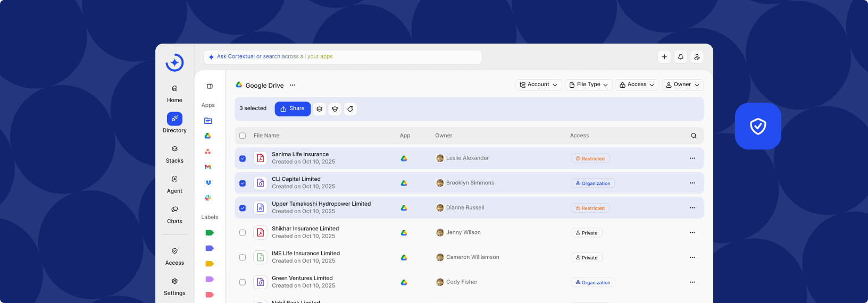Image resolution: width=868 pixels, height=303 pixels.
Task: Check the Shikhar Insurance Limited checkbox
Action: click(x=243, y=233)
